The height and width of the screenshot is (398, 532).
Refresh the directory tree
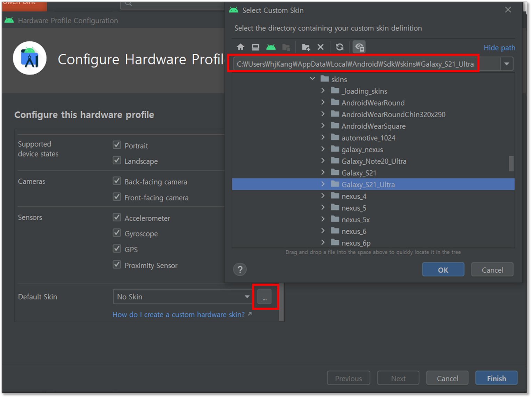tap(339, 47)
